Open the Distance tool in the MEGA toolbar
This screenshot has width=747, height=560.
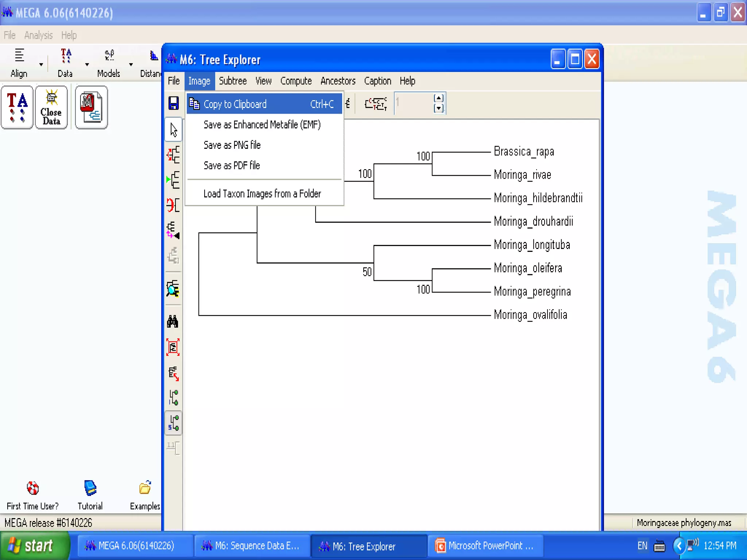tap(150, 63)
